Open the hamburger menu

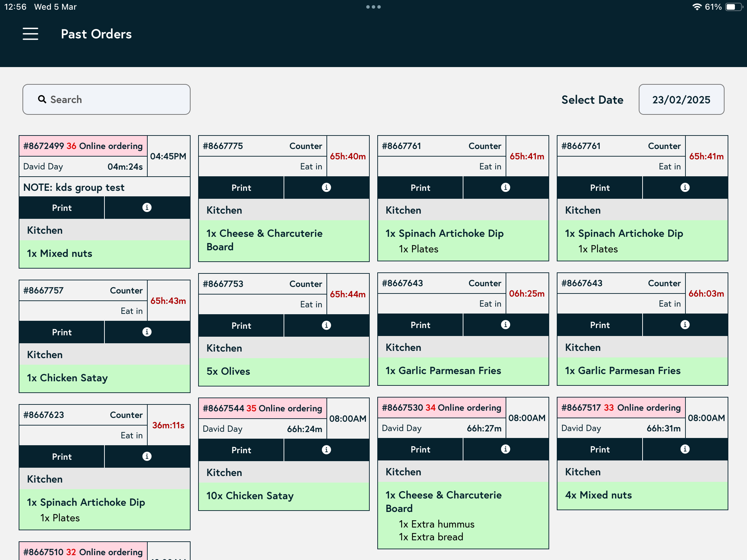[x=30, y=34]
